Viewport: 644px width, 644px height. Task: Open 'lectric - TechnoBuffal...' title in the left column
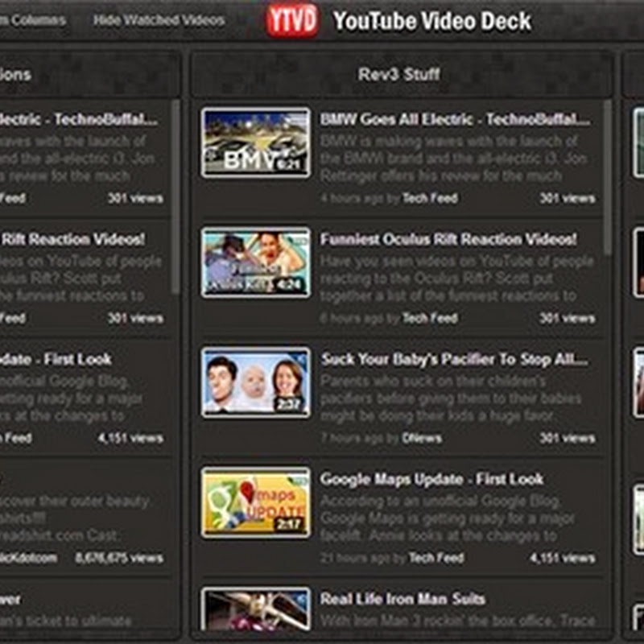[79, 119]
